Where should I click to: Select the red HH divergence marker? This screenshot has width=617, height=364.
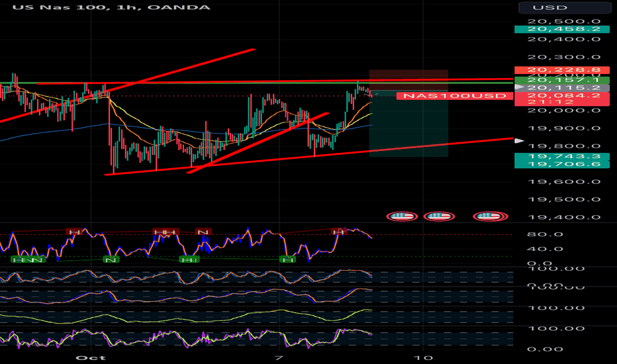pos(166,232)
